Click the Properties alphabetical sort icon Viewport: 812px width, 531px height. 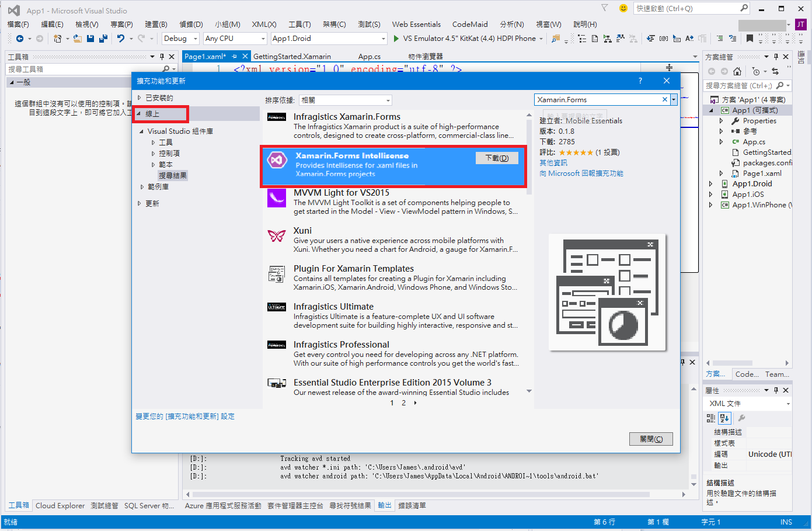click(724, 418)
